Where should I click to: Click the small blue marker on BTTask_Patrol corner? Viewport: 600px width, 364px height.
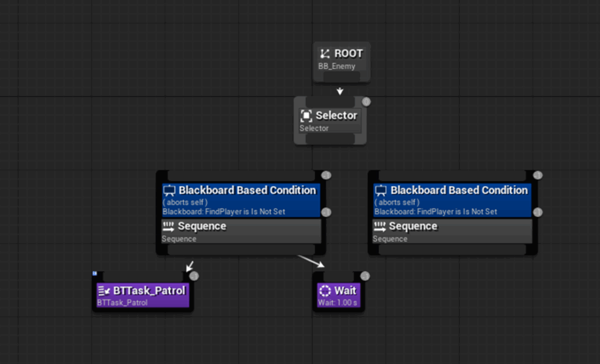click(94, 273)
